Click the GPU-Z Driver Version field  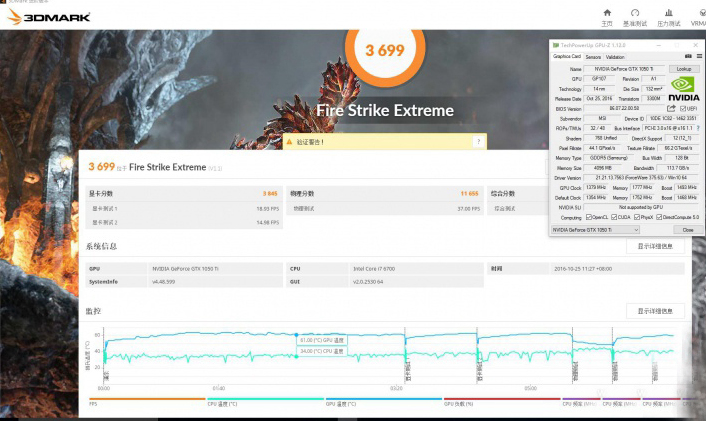point(641,178)
